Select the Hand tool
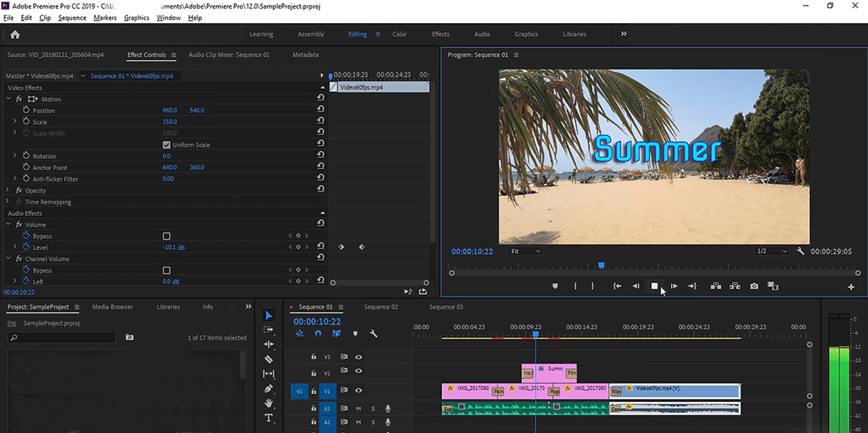Image resolution: width=868 pixels, height=433 pixels. (269, 403)
